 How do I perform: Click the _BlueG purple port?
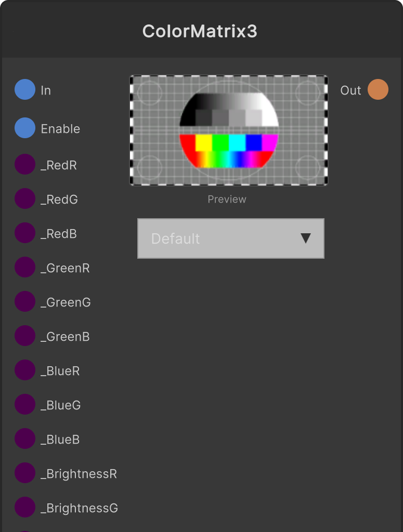click(25, 404)
